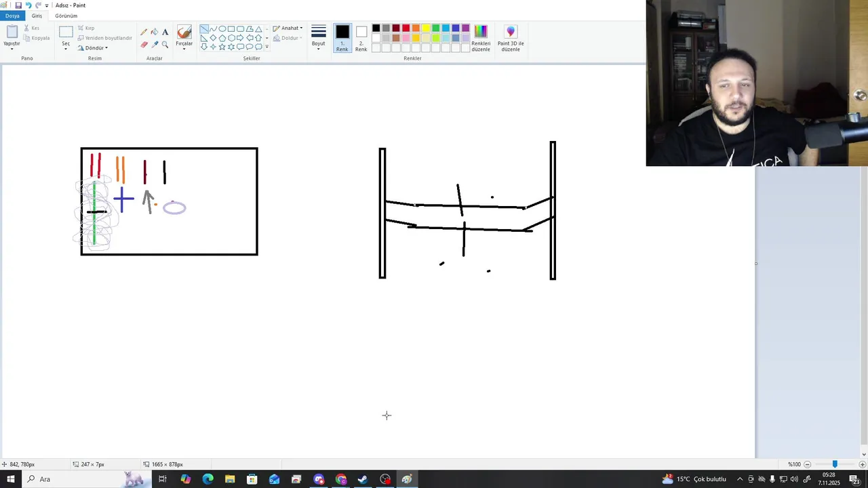Screen dimensions: 868x488
Task: Click the Kopyala copy button
Action: coord(37,38)
